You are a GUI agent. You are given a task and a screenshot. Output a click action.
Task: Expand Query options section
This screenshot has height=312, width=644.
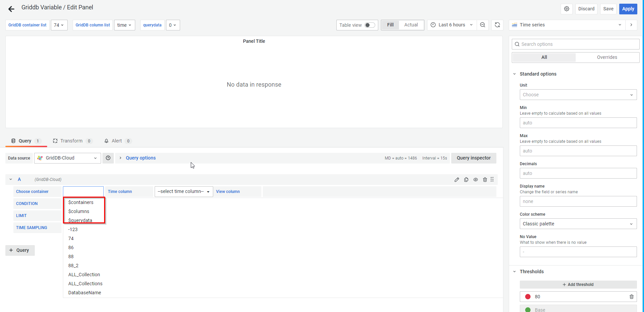click(141, 158)
